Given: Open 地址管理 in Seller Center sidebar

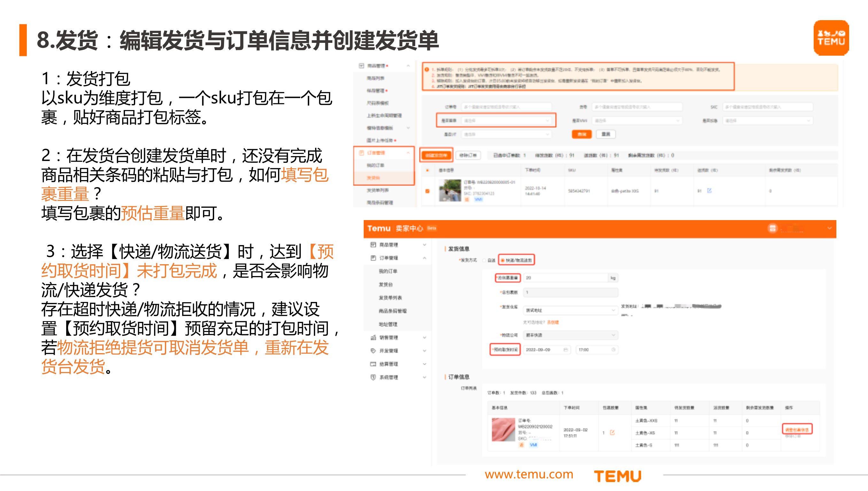Looking at the screenshot, I should (x=388, y=324).
